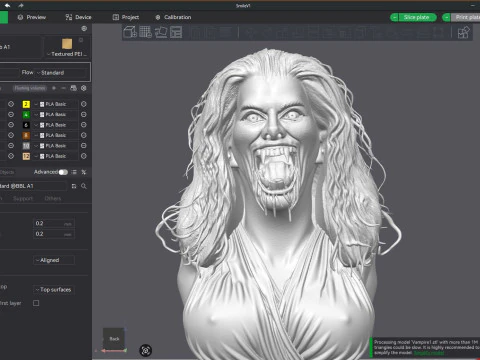Click the second 0.2 value field
The height and width of the screenshot is (360, 480).
pos(54,234)
